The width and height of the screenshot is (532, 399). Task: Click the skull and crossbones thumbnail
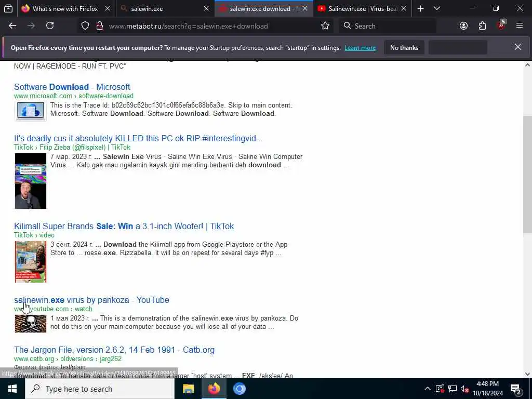tap(31, 323)
